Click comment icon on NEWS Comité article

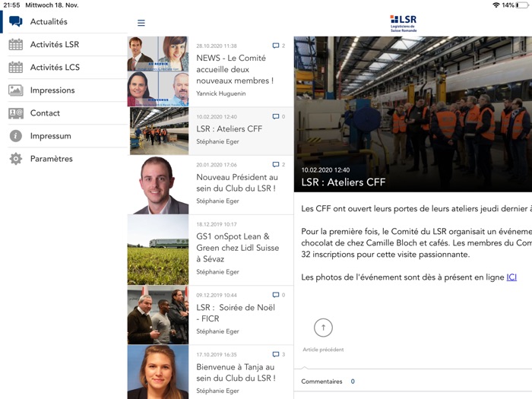point(276,46)
